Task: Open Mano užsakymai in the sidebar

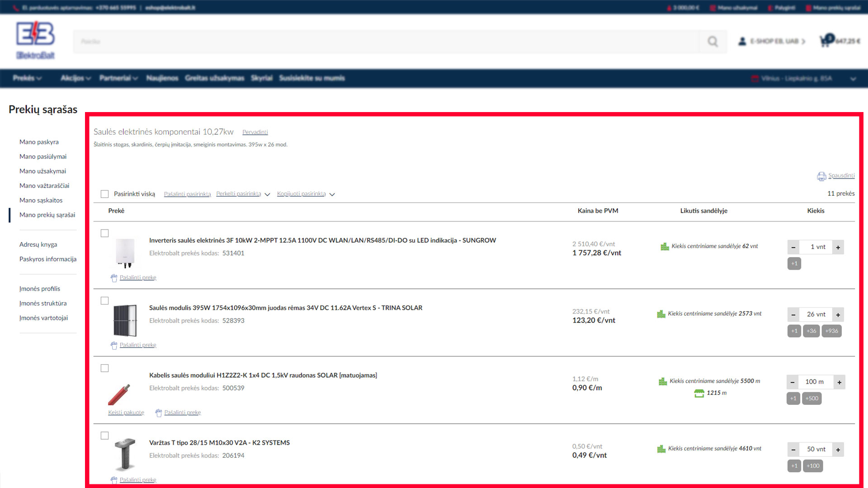Action: (42, 171)
